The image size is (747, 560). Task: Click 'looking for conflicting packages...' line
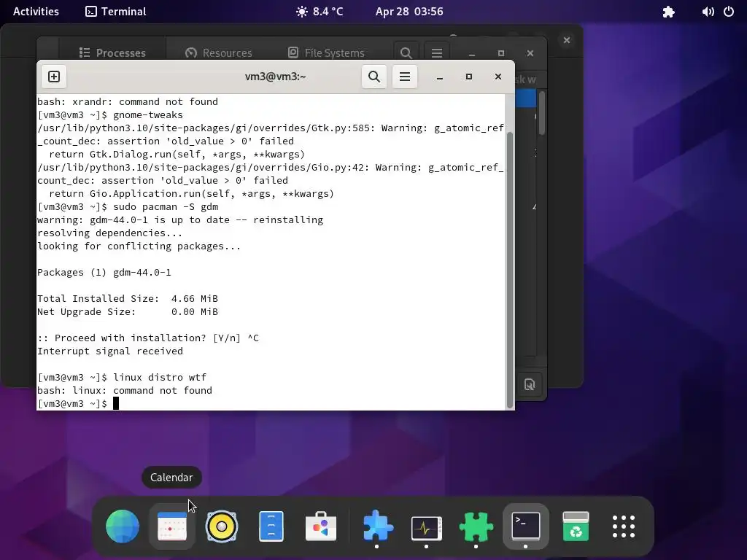pyautogui.click(x=139, y=246)
